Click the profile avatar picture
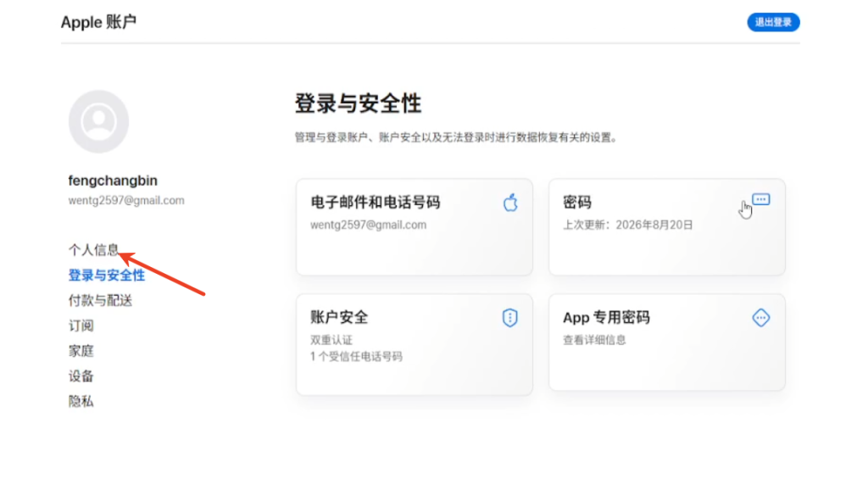 pyautogui.click(x=98, y=122)
